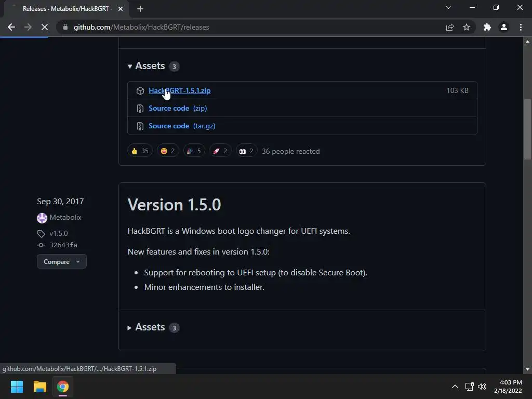The image size is (532, 399).
Task: Click the Sep 30, 2017 date text
Action: point(60,202)
